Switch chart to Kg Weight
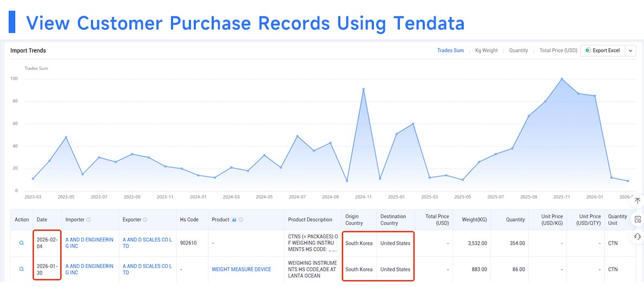Viewport: 644px width, 287px height. [x=487, y=50]
